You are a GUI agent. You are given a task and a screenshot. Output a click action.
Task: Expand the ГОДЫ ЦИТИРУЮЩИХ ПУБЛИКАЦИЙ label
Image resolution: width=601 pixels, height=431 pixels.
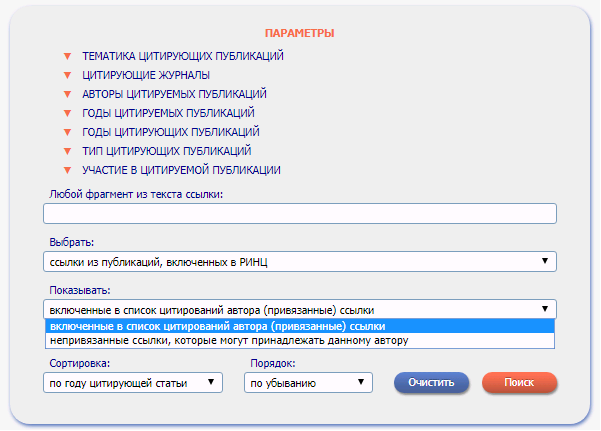[x=170, y=132]
